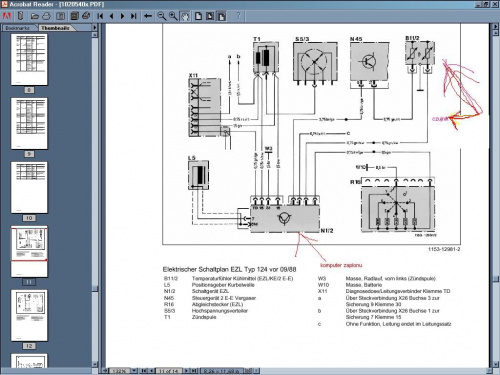Switch to the Bookmarks tab
The width and height of the screenshot is (500, 375).
(18, 28)
